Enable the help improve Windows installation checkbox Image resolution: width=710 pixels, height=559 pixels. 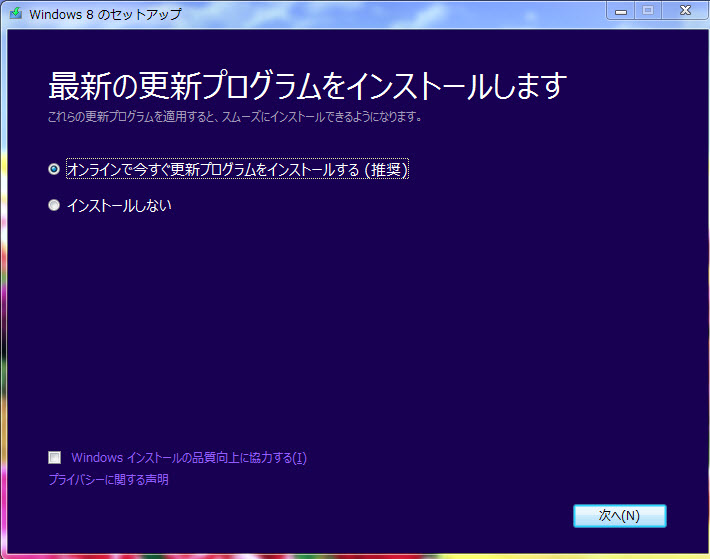coord(55,458)
